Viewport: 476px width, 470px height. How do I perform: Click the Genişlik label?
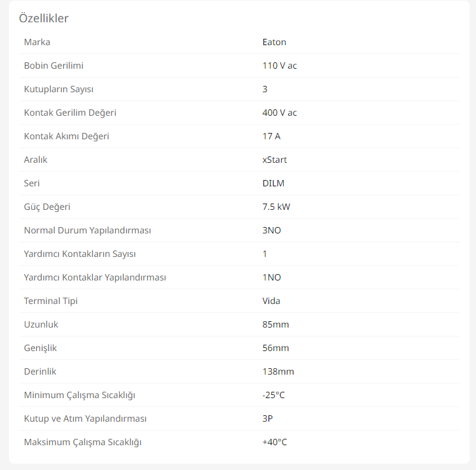click(x=40, y=348)
